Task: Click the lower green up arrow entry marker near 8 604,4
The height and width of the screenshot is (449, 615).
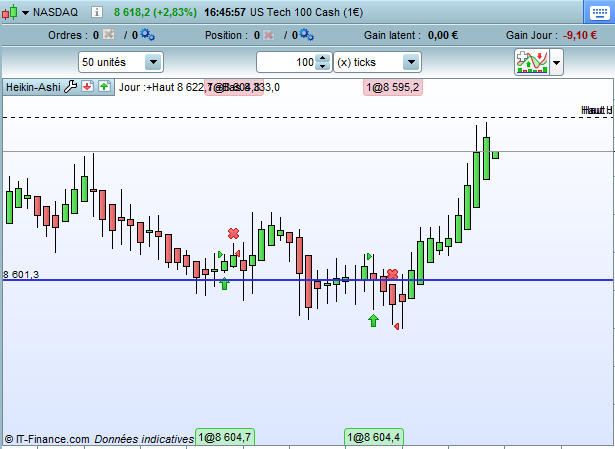Action: point(373,320)
